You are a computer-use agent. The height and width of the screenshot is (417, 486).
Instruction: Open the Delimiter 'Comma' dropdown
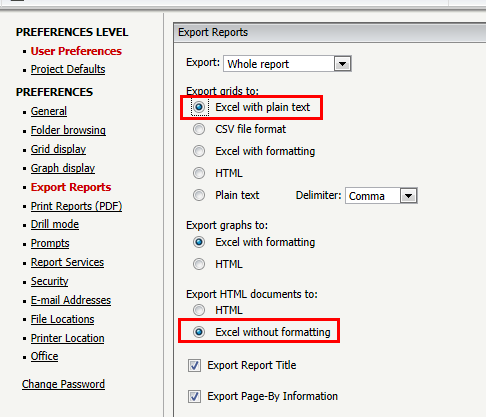[381, 196]
